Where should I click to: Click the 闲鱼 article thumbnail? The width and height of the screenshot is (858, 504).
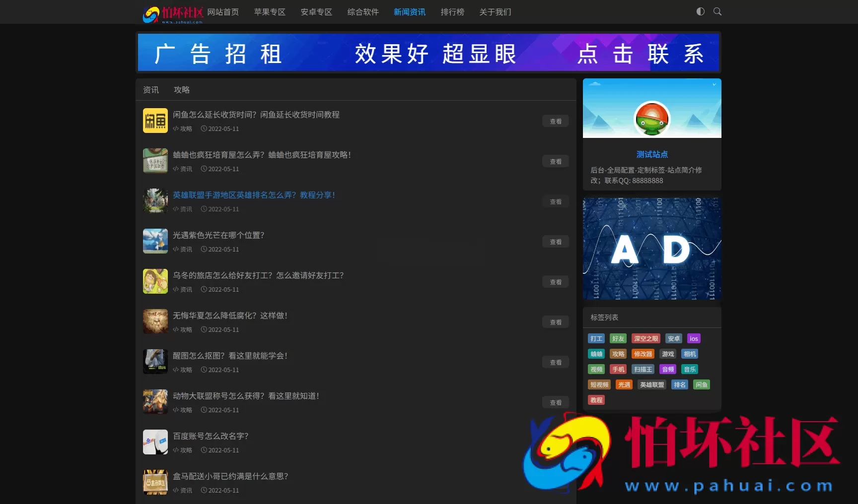155,121
